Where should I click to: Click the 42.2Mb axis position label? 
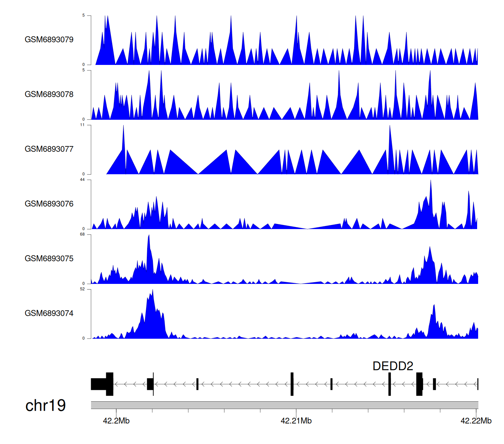[x=116, y=421]
